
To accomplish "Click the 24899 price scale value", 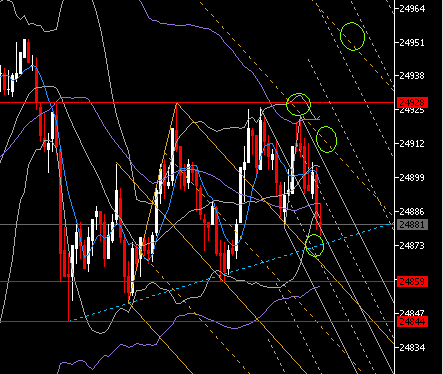I will pyautogui.click(x=412, y=177).
